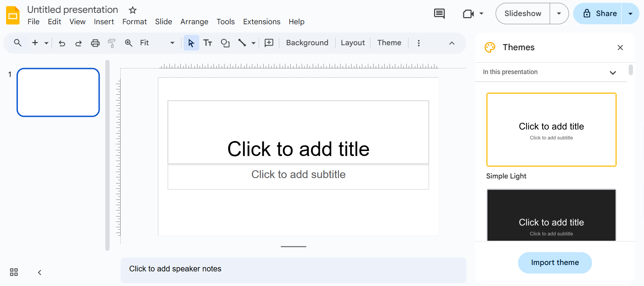The width and height of the screenshot is (644, 286).
Task: Click the Slideshow button
Action: point(523,14)
